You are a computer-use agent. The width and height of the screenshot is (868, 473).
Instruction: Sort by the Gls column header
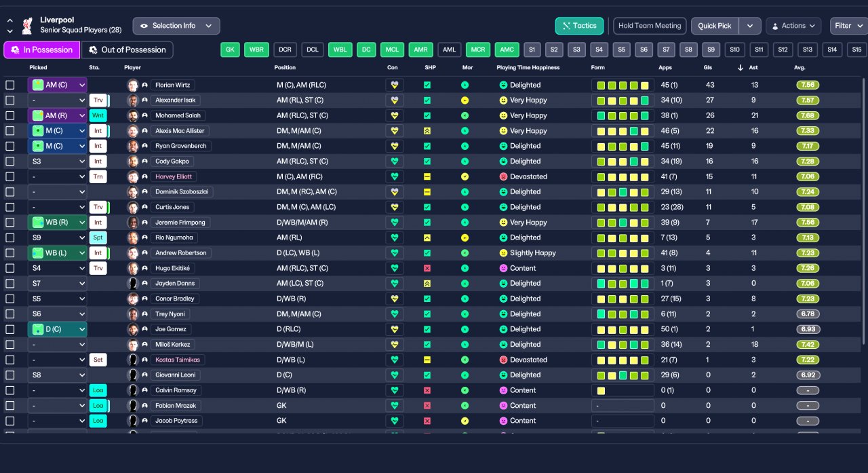click(708, 68)
